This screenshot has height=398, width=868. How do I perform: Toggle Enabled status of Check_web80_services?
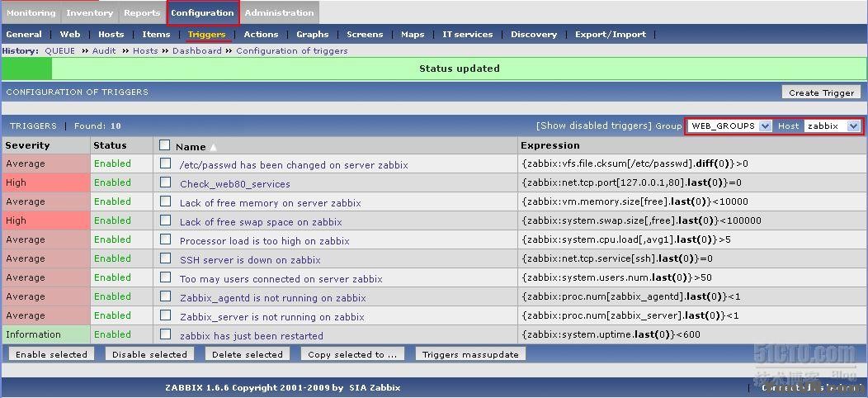(112, 182)
